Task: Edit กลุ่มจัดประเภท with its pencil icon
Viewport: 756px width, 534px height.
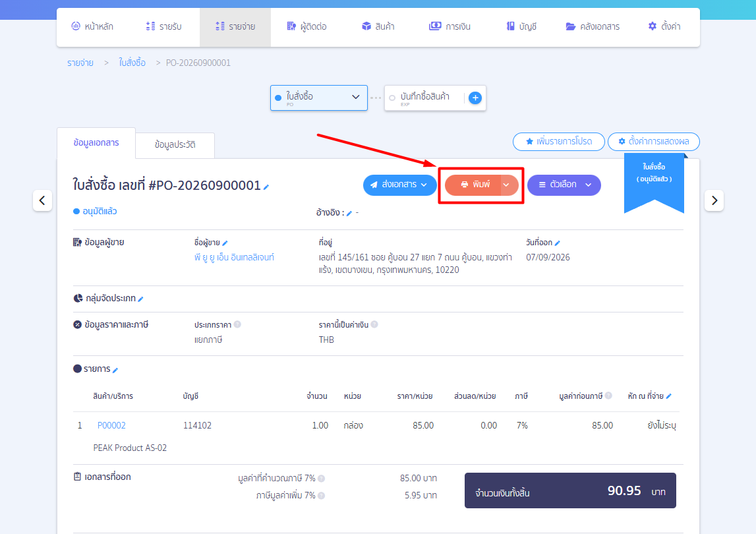Action: tap(140, 299)
